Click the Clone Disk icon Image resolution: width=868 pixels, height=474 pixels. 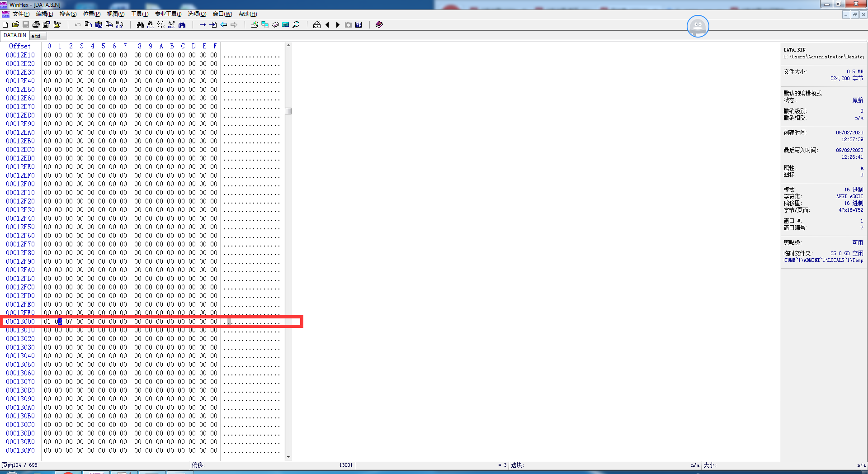[265, 25]
